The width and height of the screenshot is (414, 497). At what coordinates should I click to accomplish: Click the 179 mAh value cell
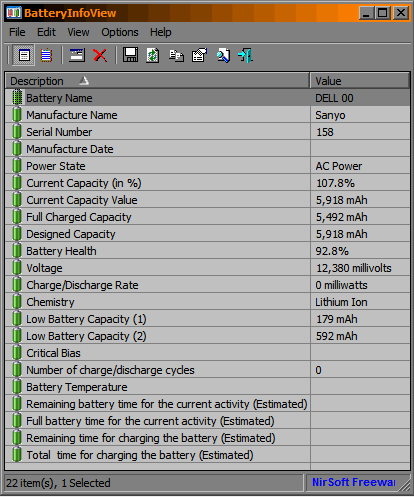point(360,319)
